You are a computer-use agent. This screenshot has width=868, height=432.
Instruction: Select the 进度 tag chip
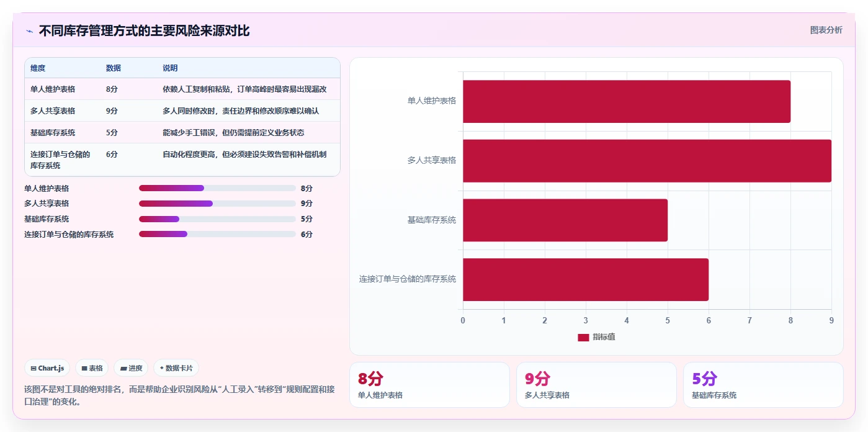131,368
